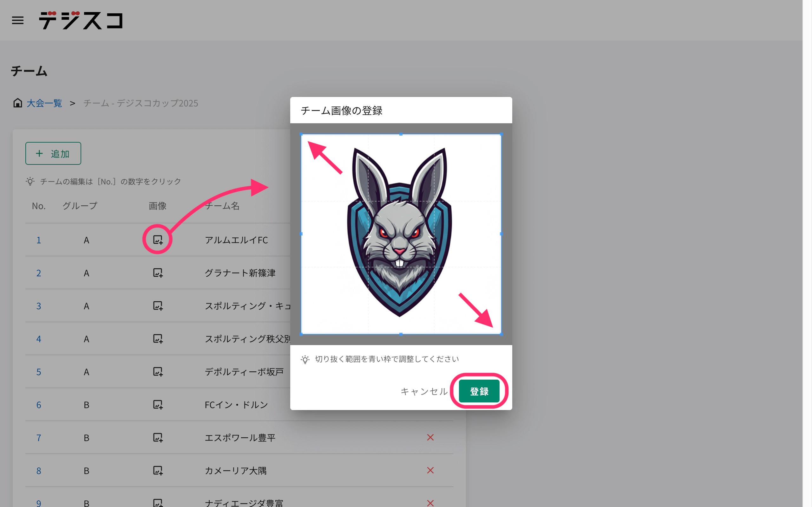Click image add icon in row 5

158,371
